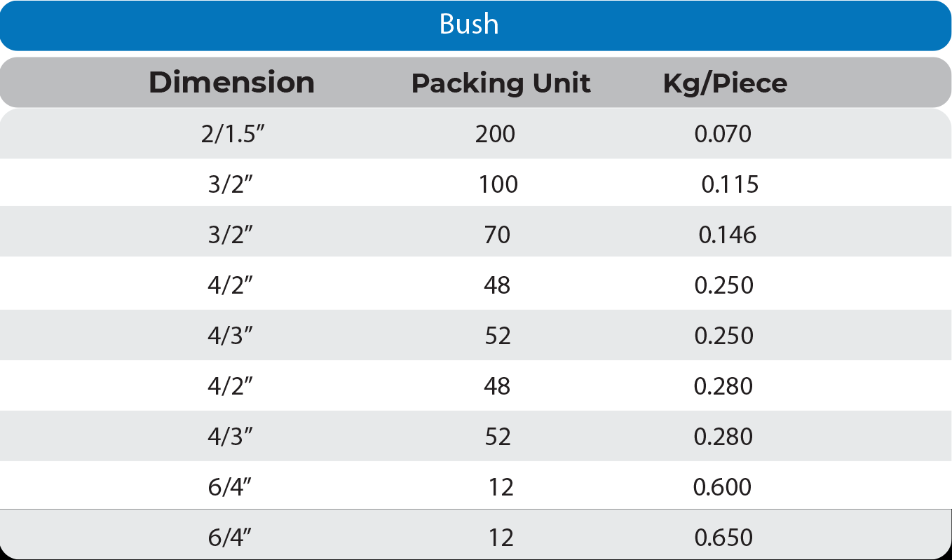Select the 3/2″ dimension in the 0.115 row

coord(230,184)
